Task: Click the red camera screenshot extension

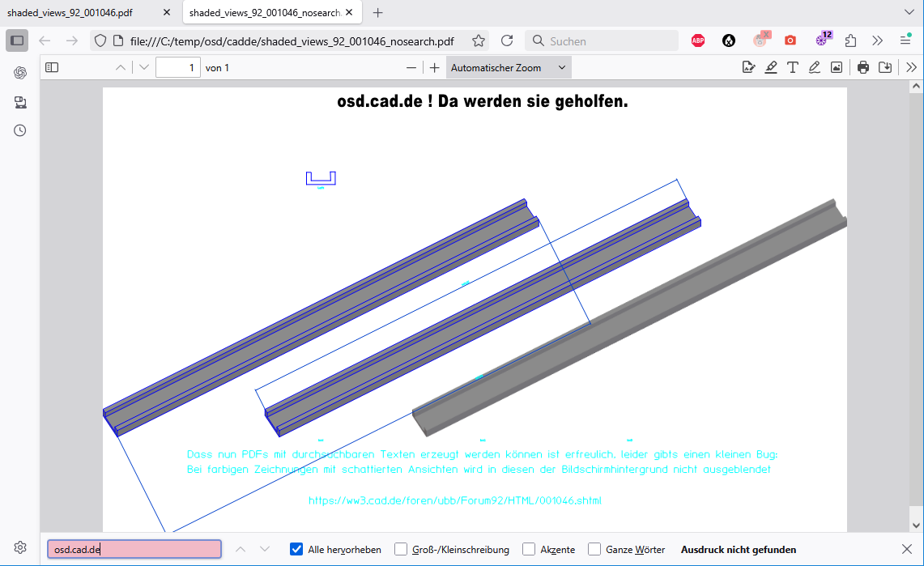Action: 790,40
